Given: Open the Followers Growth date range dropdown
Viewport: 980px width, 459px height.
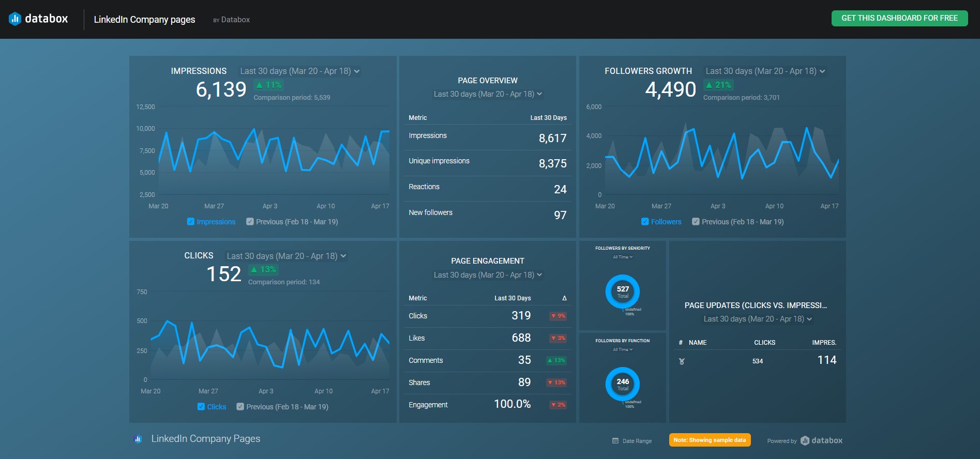Looking at the screenshot, I should point(765,71).
